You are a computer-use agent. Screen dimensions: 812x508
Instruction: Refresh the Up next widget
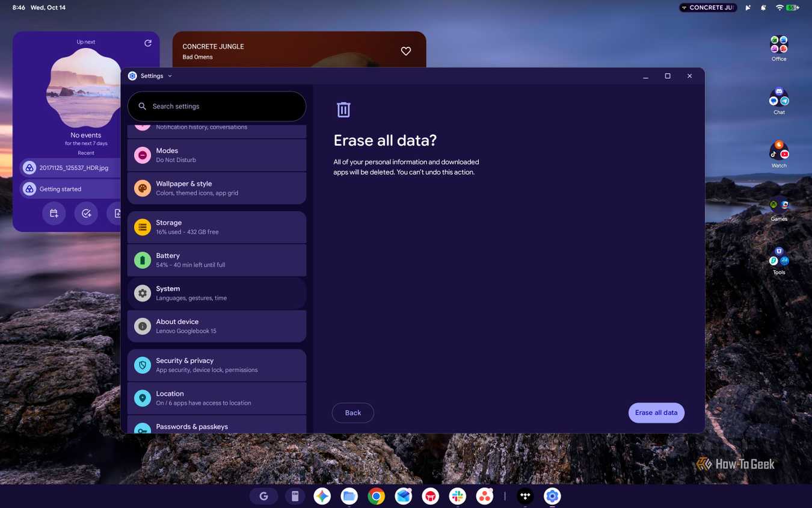tap(148, 43)
